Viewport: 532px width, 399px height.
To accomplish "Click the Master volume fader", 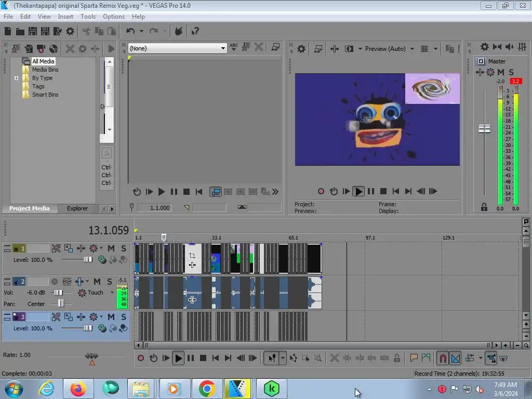I will tap(484, 129).
